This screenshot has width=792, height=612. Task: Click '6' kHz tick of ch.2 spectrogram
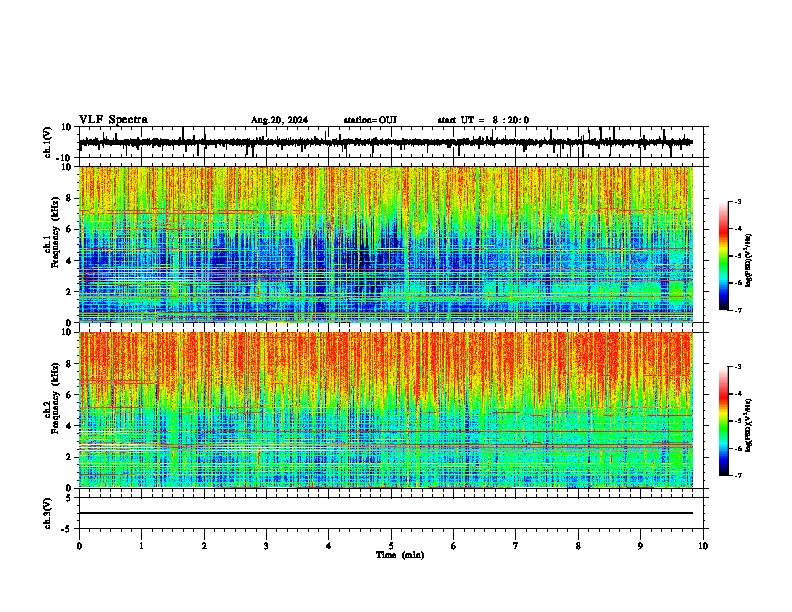click(70, 395)
